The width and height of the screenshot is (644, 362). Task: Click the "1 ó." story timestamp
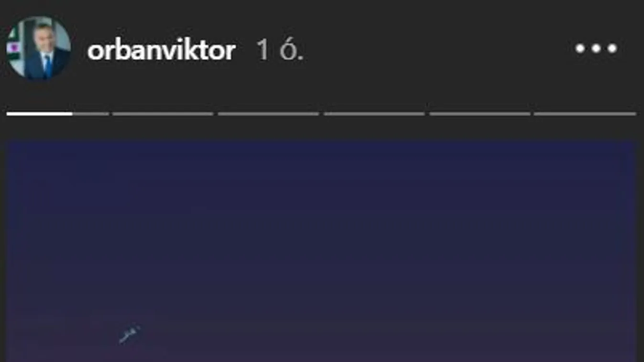click(280, 50)
